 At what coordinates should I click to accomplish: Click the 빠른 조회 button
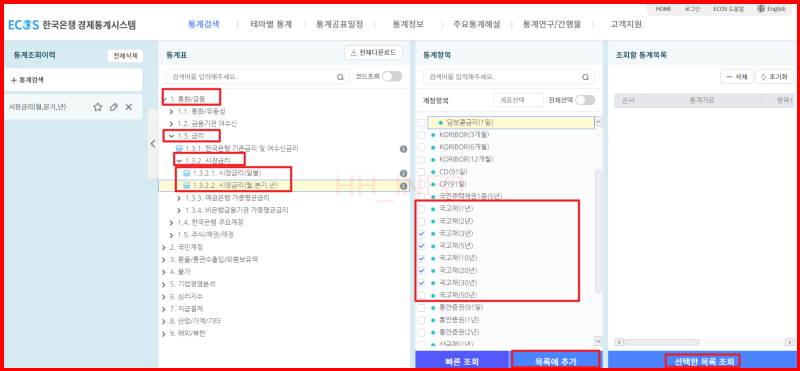click(461, 362)
